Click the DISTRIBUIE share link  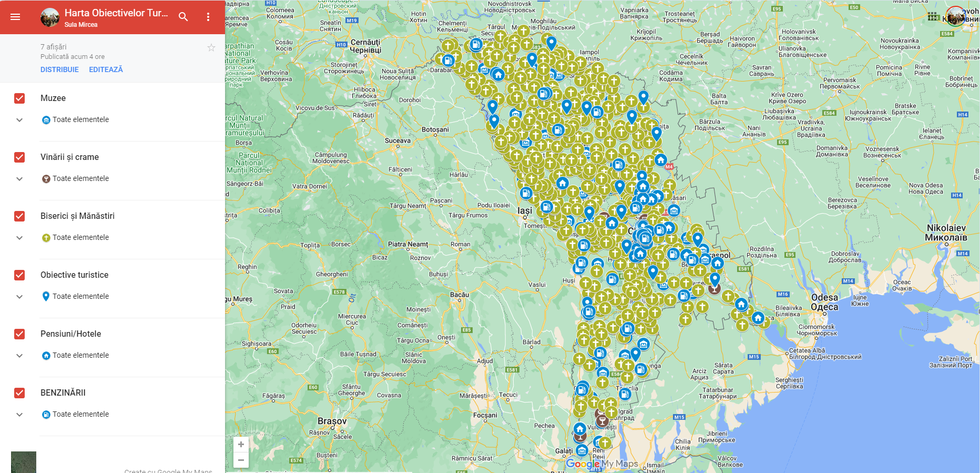59,69
